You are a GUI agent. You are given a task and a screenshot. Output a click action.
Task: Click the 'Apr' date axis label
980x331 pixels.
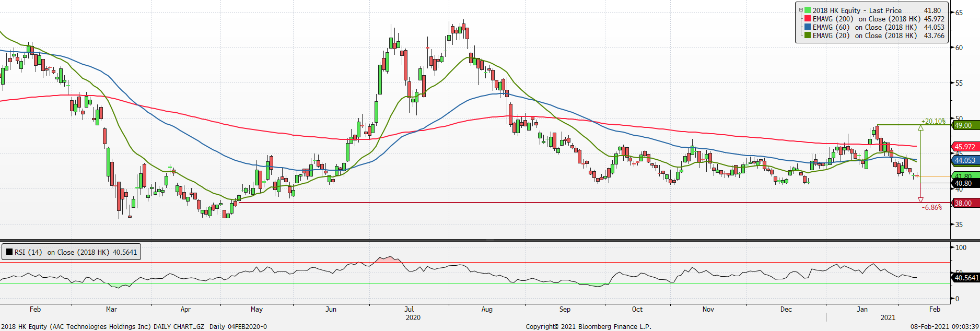pyautogui.click(x=185, y=309)
